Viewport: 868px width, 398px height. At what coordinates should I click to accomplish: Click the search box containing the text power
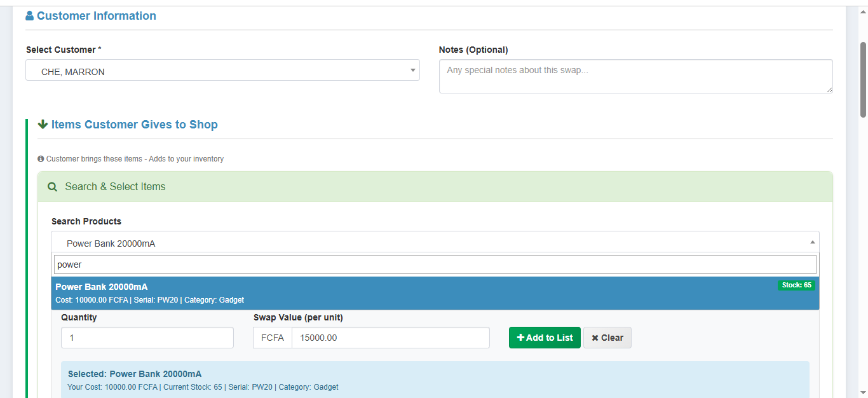435,264
